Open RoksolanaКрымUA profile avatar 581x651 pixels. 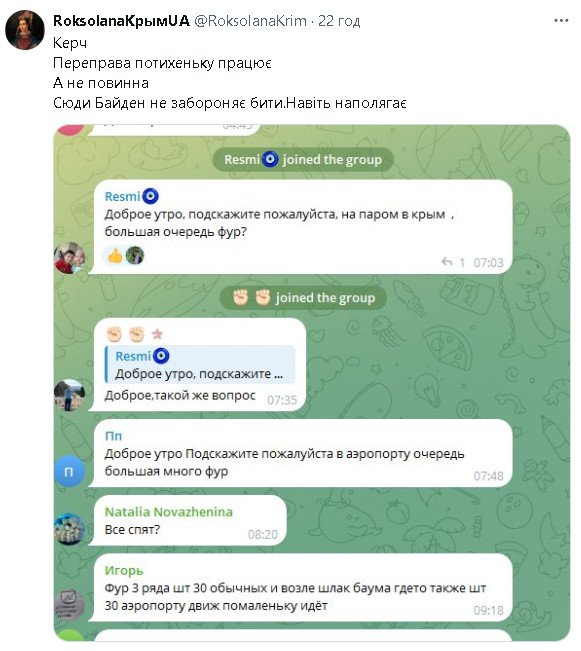tap(25, 30)
